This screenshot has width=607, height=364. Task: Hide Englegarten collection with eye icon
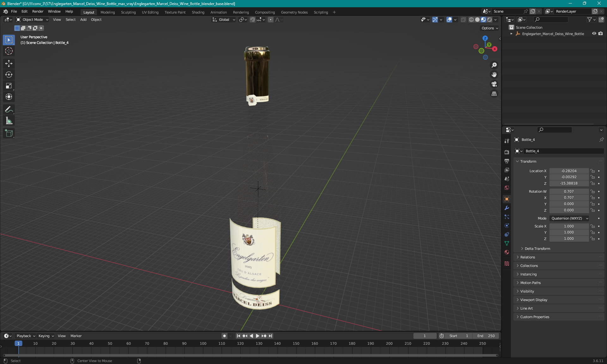point(594,33)
